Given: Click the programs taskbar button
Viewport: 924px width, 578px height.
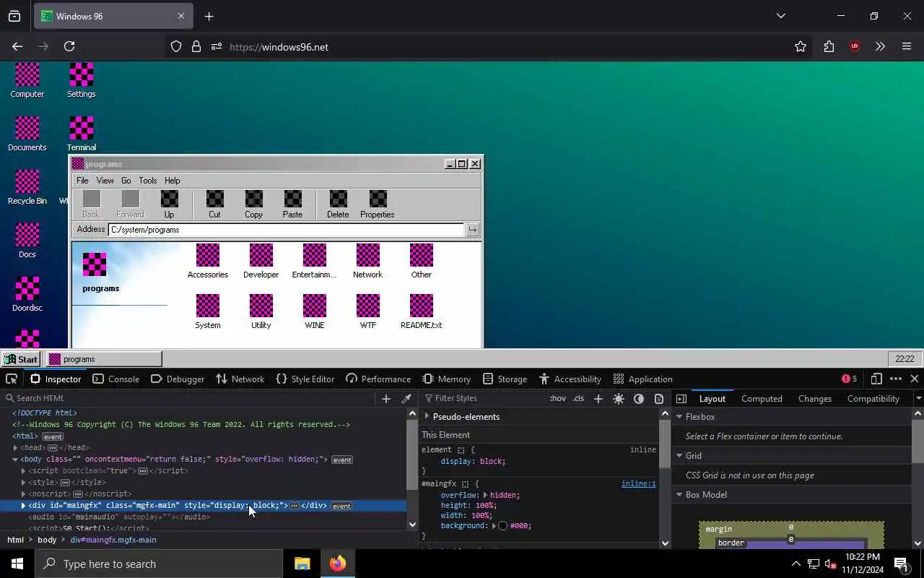Looking at the screenshot, I should click(x=104, y=359).
